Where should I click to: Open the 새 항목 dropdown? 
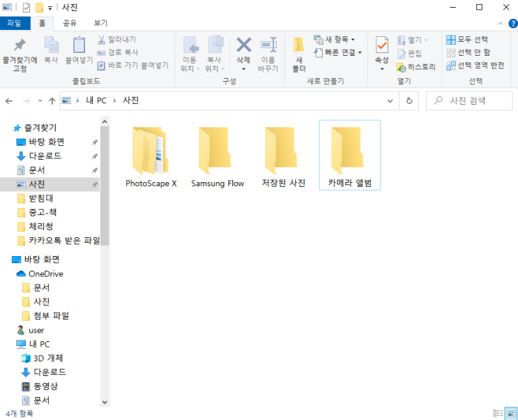coord(335,40)
